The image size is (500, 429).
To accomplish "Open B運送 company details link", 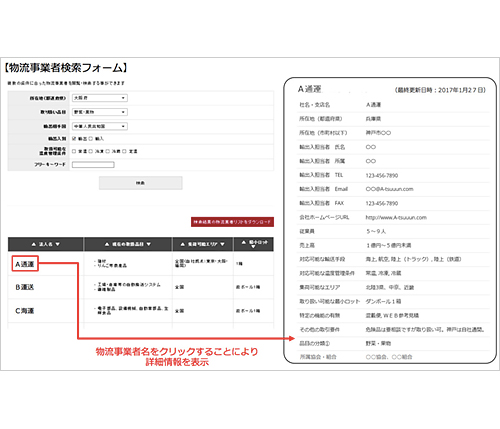I will coord(25,287).
